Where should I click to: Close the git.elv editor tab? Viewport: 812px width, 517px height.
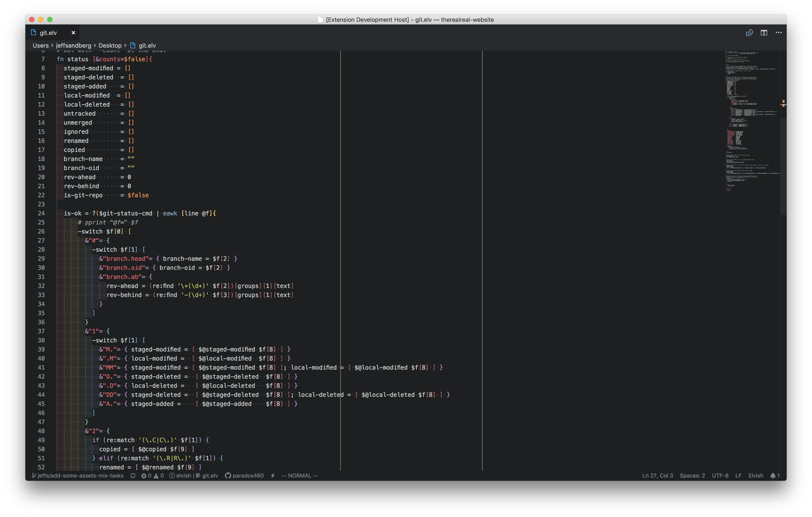click(73, 33)
